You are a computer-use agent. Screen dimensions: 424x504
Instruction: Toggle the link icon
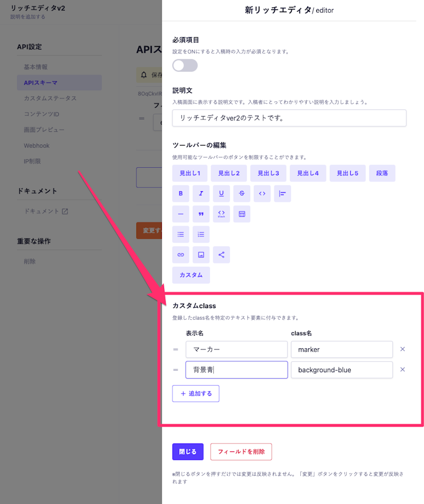pyautogui.click(x=181, y=255)
